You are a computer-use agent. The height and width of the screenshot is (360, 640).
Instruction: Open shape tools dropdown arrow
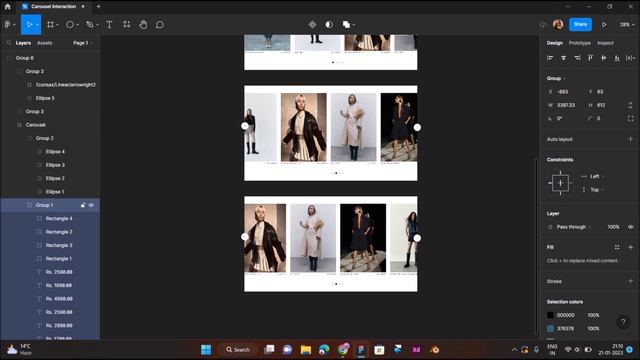click(78, 25)
